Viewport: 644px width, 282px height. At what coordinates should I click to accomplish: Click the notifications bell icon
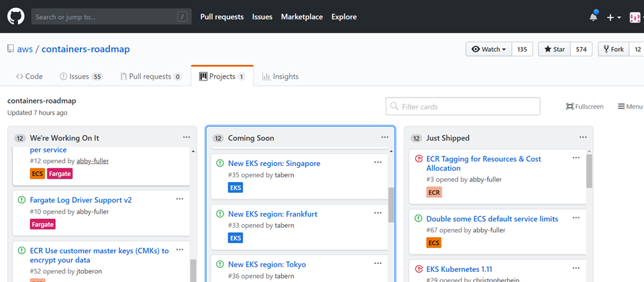(594, 17)
